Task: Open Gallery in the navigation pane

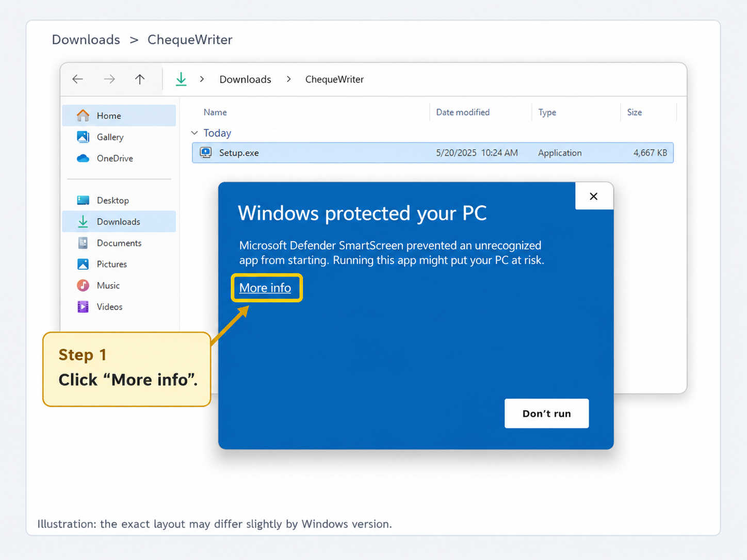Action: (x=119, y=137)
